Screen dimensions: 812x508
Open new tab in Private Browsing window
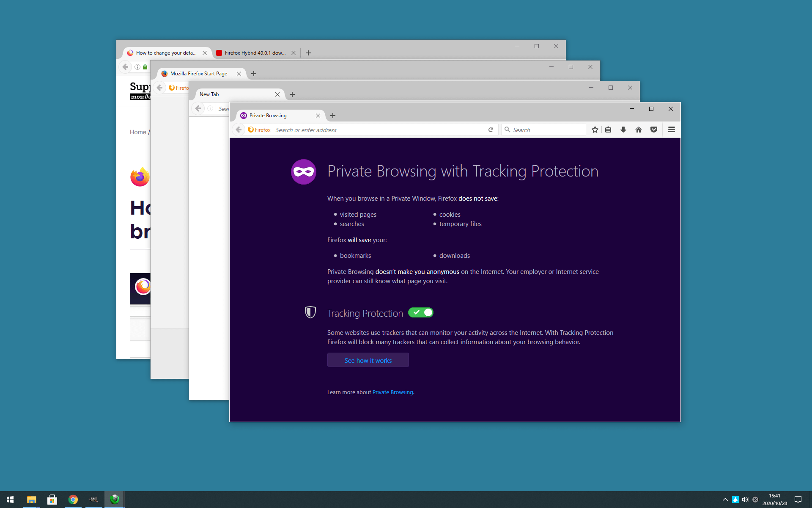coord(333,116)
